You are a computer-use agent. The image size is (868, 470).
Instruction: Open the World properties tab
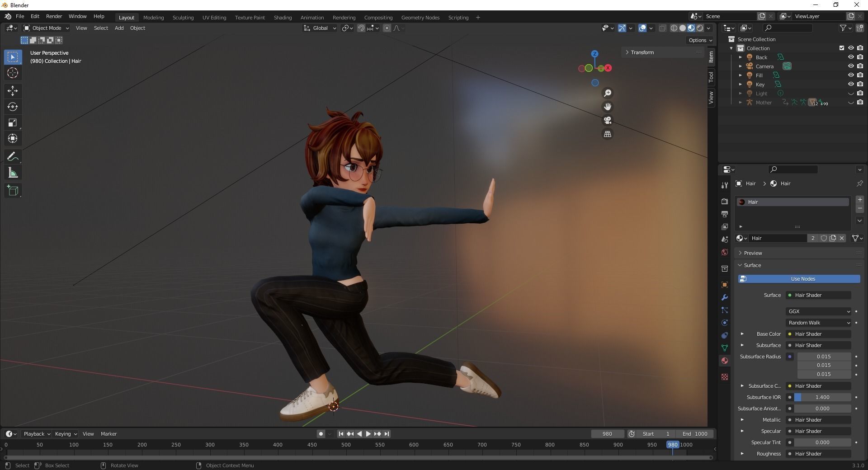point(725,252)
